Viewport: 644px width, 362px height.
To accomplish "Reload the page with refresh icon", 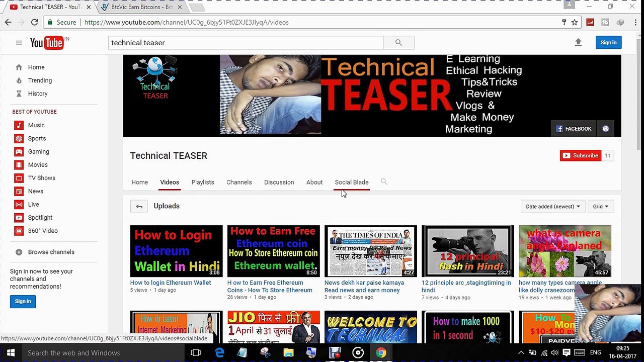I will pyautogui.click(x=34, y=22).
